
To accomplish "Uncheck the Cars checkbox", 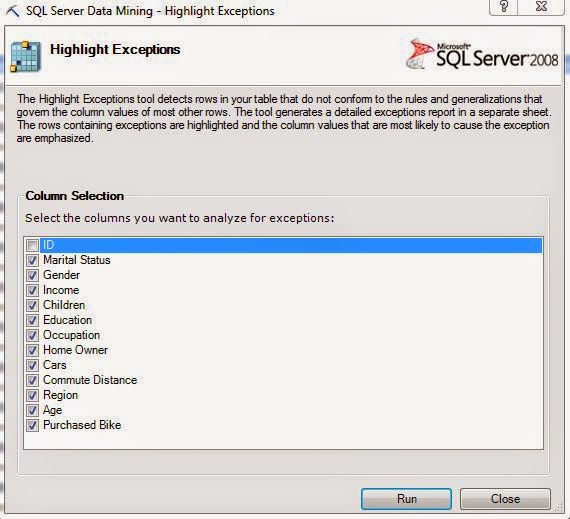I will tap(32, 365).
